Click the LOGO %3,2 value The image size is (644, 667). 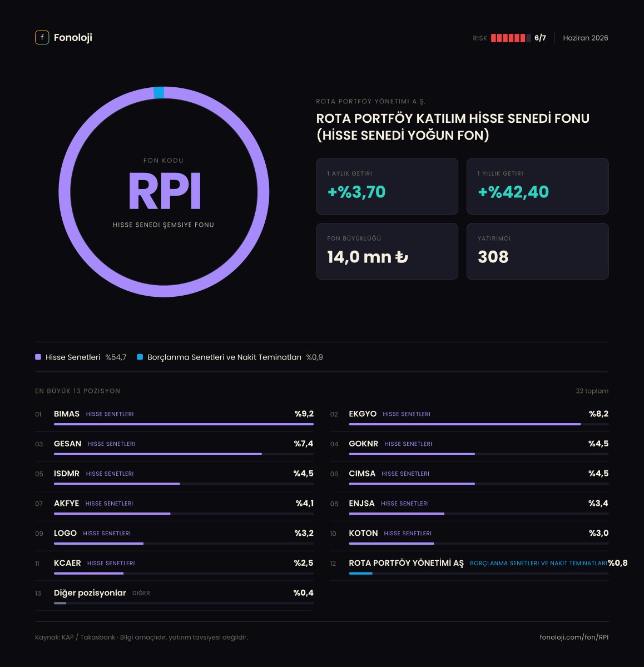tap(304, 533)
